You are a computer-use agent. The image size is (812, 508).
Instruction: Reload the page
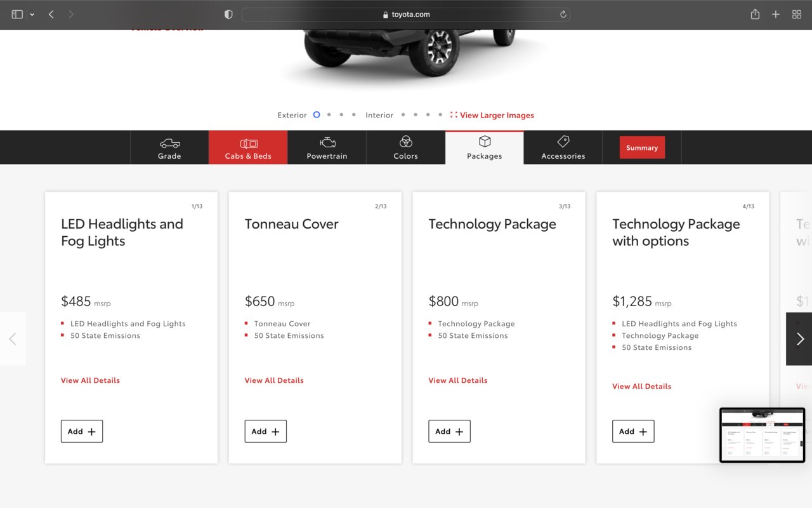point(563,14)
